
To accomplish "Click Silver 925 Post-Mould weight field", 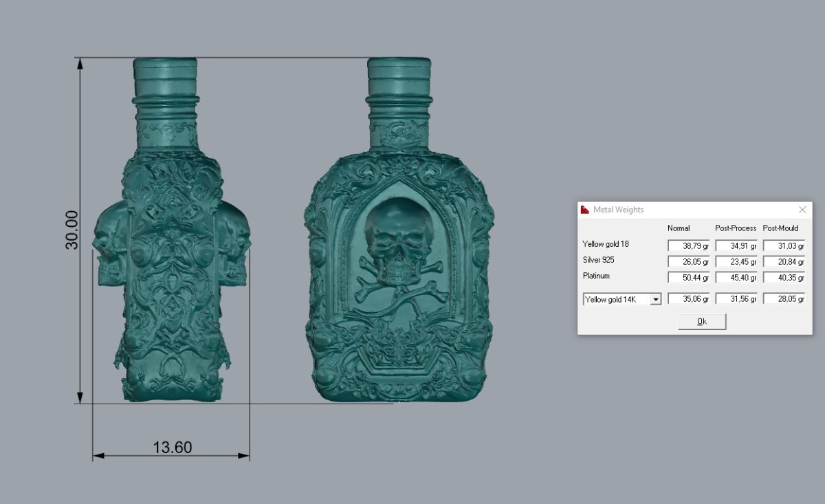I will [x=784, y=261].
